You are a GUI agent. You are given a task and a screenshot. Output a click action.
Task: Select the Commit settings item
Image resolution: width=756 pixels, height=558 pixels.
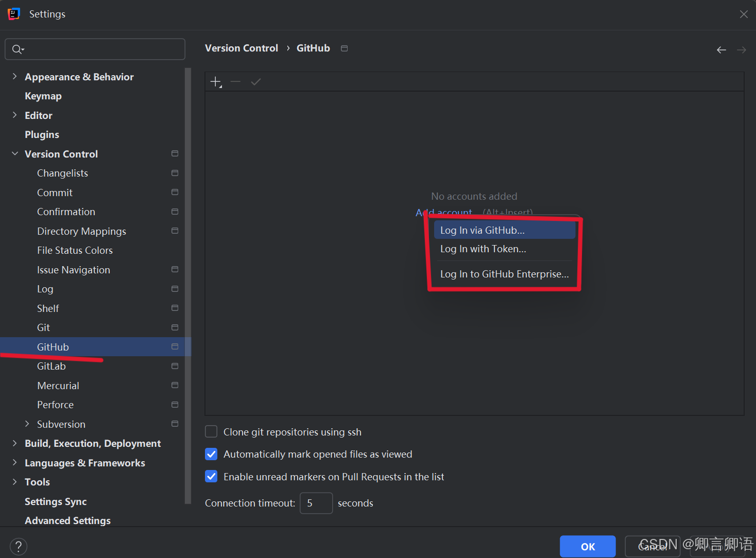tap(55, 193)
